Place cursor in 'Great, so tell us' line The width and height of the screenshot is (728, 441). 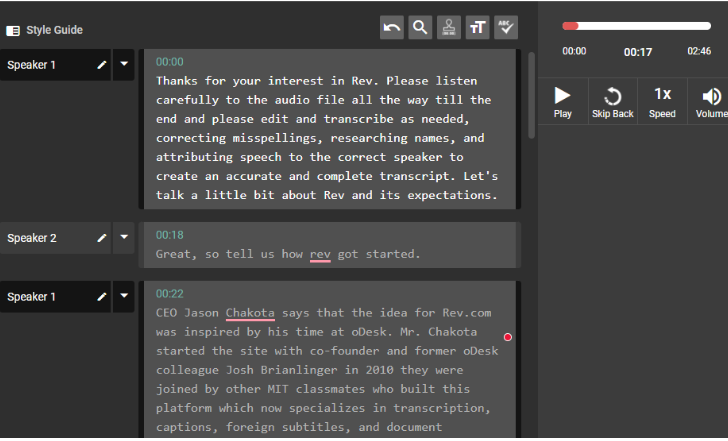pos(288,254)
